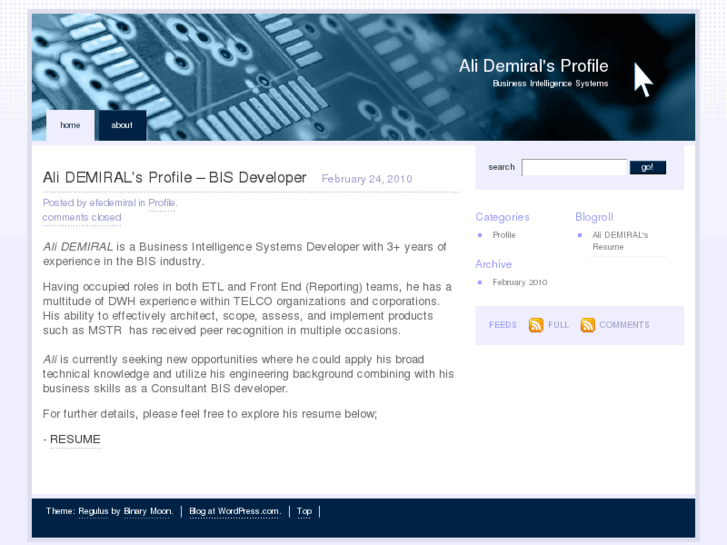Screen dimensions: 727x545
Task: Click the FEEDS label
Action: point(503,325)
